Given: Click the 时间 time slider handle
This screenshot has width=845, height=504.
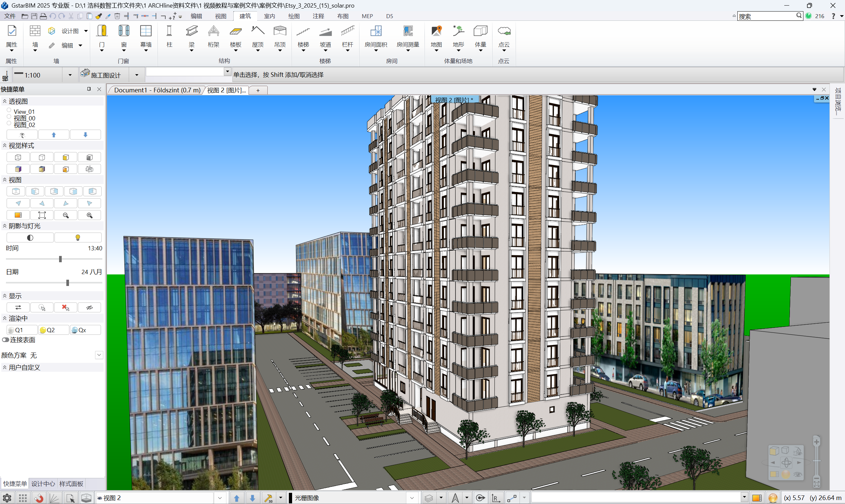Looking at the screenshot, I should click(x=60, y=259).
